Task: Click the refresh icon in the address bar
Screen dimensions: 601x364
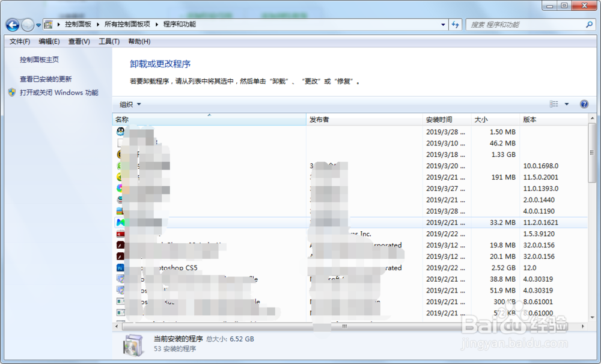Action: coord(456,24)
